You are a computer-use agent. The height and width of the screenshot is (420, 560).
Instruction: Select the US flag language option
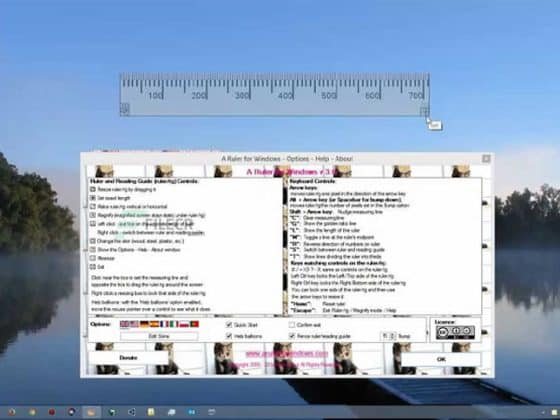(134, 324)
